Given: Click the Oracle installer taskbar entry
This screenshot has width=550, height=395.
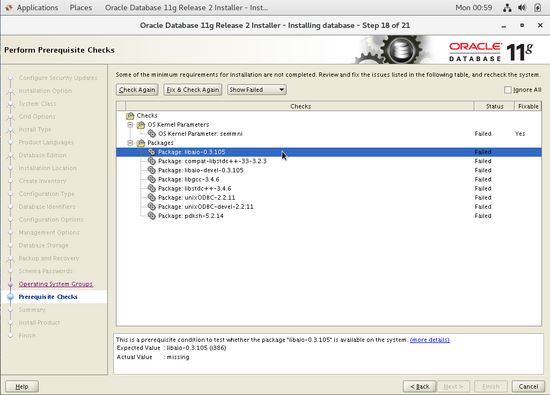Looking at the screenshot, I should [186, 8].
